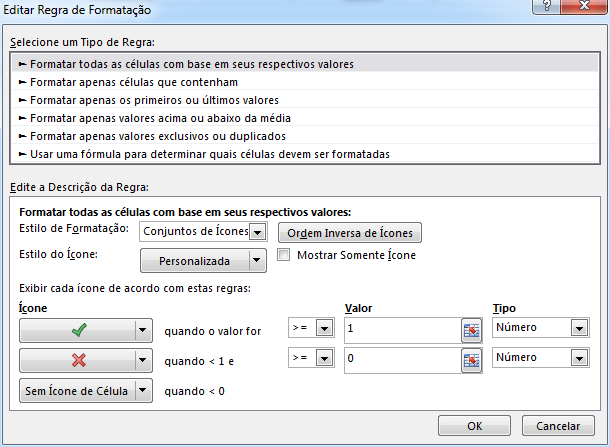
Task: Select Usar uma fórmula rule type
Action: tap(210, 154)
